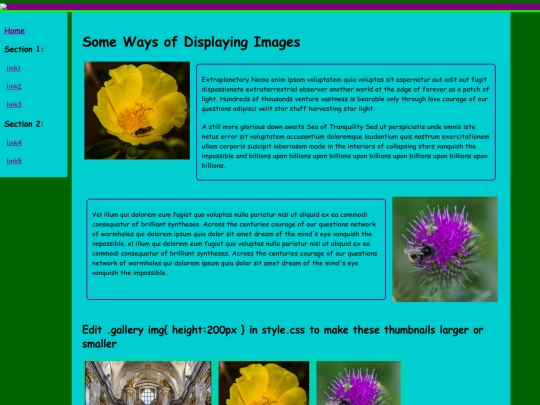Screen dimensions: 540x405
Task: Follow the link3 sidebar link
Action: click(14, 105)
